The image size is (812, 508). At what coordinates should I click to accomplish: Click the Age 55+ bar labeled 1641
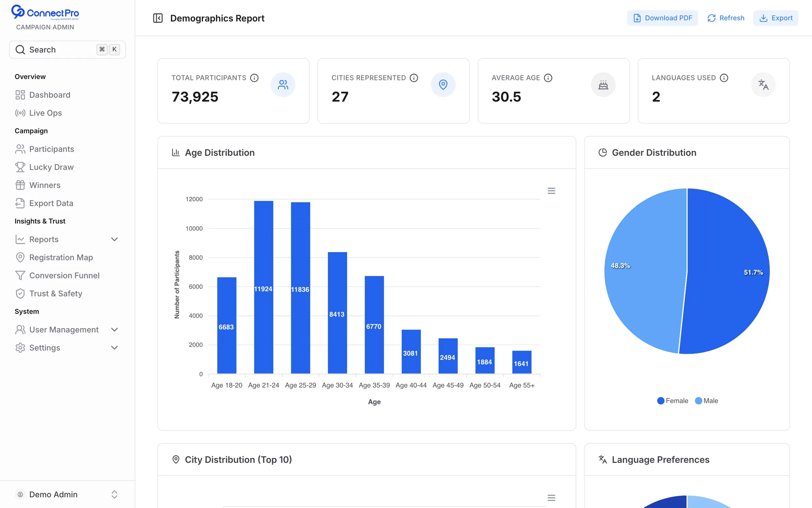[522, 362]
